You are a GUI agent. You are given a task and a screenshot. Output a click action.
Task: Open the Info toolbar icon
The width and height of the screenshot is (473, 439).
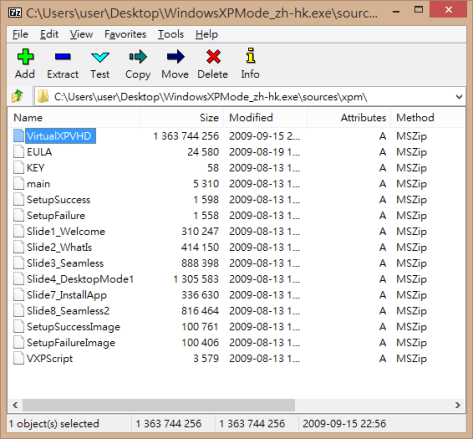250,56
